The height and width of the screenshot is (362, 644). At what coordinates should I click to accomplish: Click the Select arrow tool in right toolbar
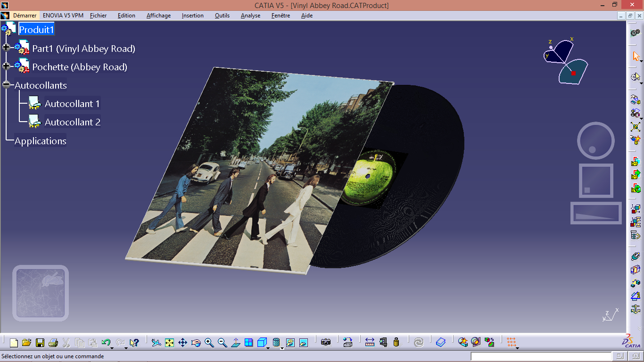[x=636, y=57]
